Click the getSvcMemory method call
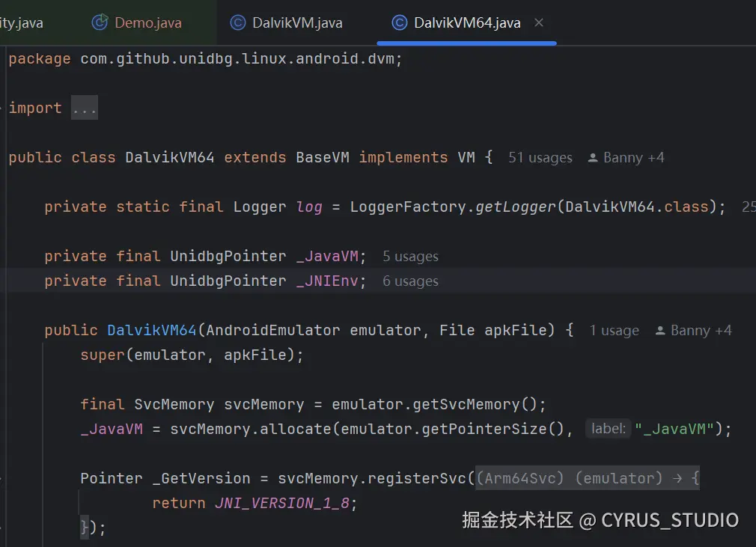 click(x=466, y=404)
